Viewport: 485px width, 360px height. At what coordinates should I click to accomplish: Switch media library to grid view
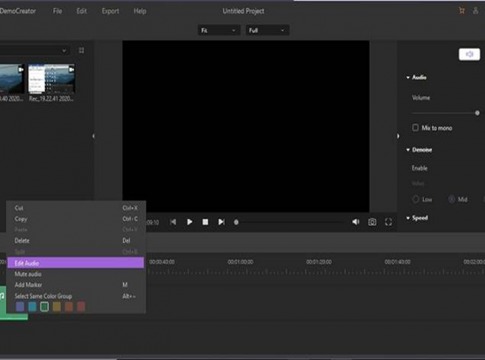81,50
